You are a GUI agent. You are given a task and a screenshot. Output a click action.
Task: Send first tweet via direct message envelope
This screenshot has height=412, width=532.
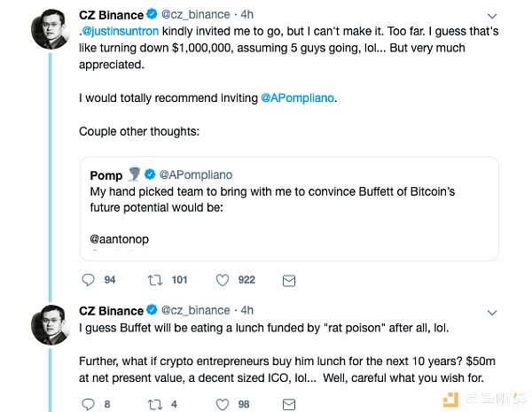pyautogui.click(x=288, y=280)
